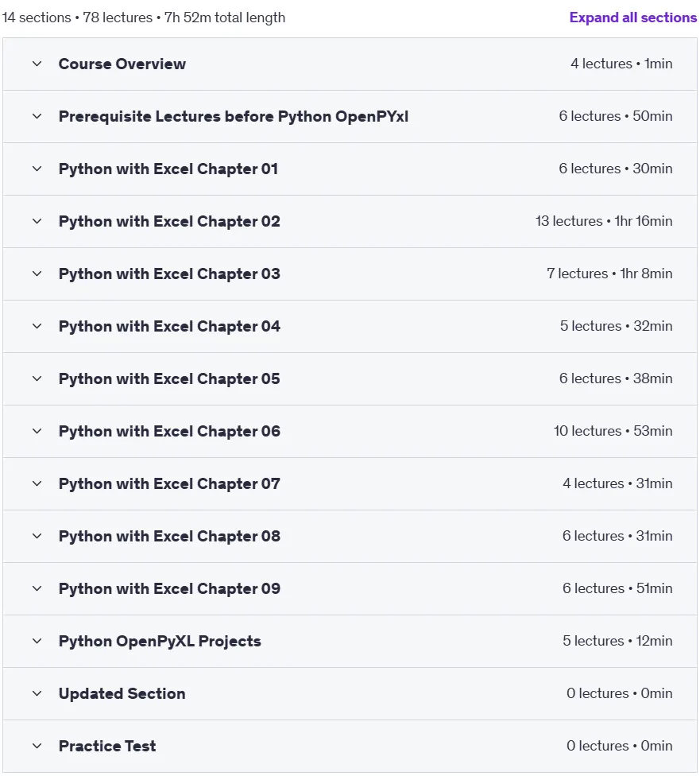Click '7 lectures • 1hr 8min' label
The image size is (700, 776).
click(609, 274)
